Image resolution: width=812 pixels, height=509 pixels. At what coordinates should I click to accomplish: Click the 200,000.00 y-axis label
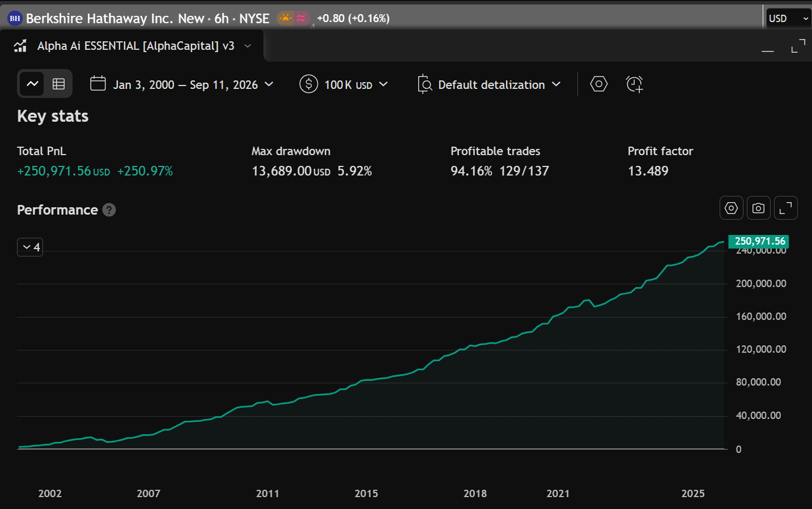point(761,284)
